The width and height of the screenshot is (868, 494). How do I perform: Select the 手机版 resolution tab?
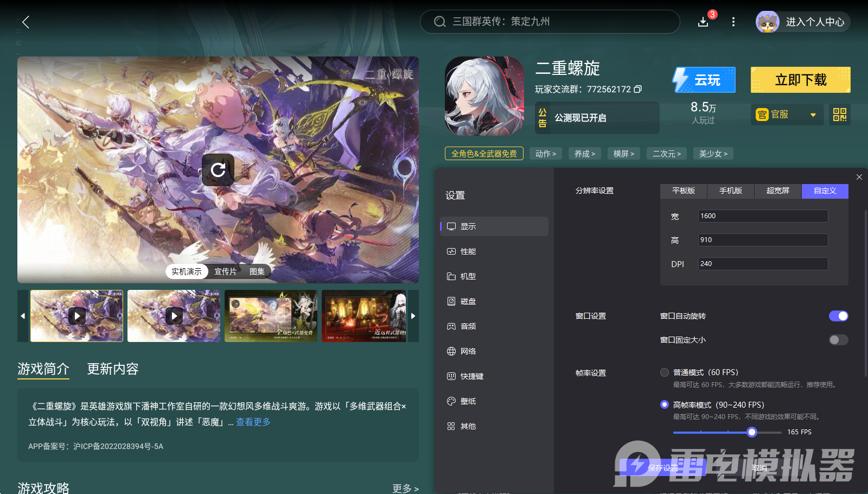(731, 191)
